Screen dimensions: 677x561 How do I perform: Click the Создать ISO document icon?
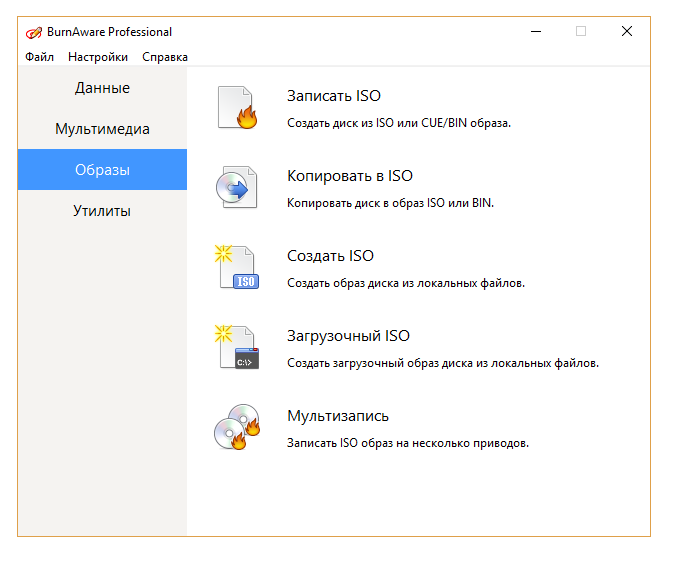click(x=237, y=267)
